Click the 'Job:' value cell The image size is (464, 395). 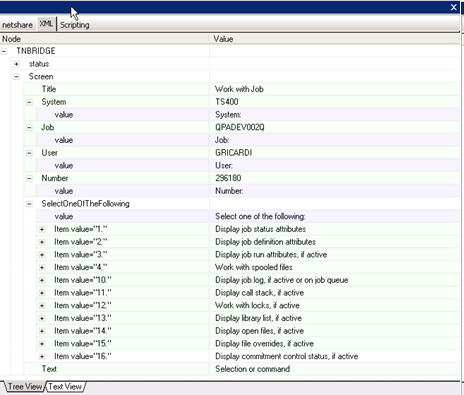(335, 140)
